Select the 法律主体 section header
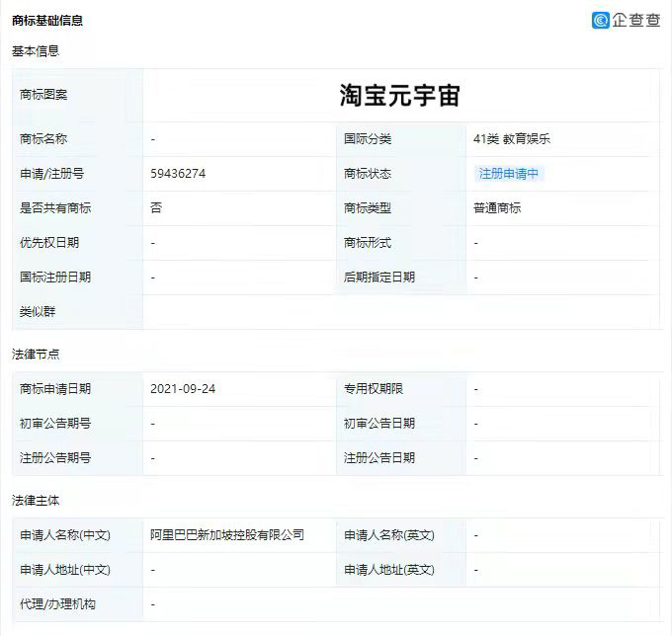The image size is (672, 636). (36, 501)
